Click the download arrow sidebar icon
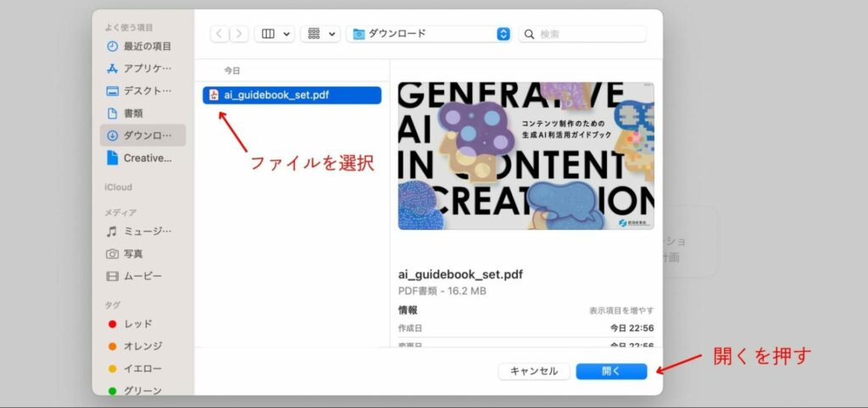 [113, 135]
